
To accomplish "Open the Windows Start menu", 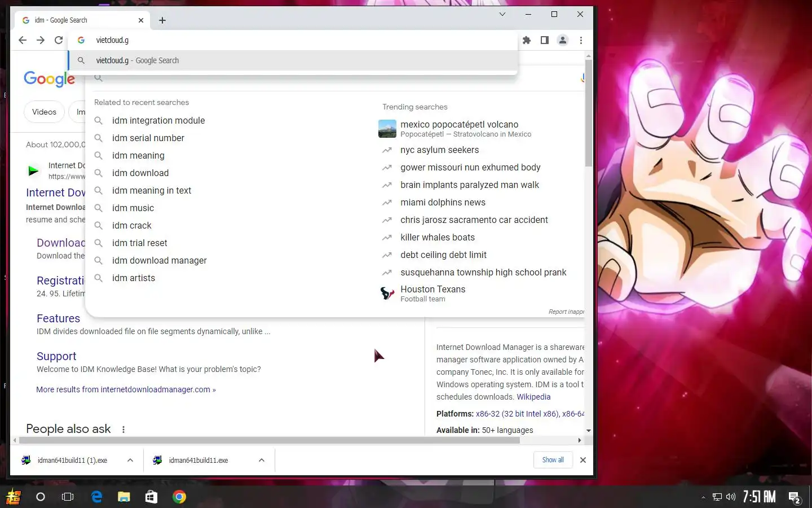I will click(13, 497).
